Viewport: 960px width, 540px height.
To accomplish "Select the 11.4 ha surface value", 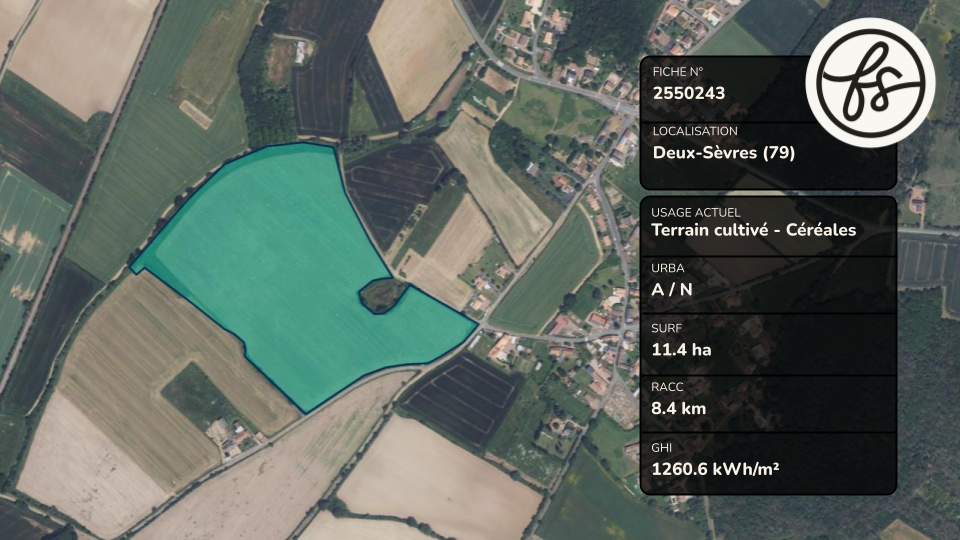I will point(681,350).
